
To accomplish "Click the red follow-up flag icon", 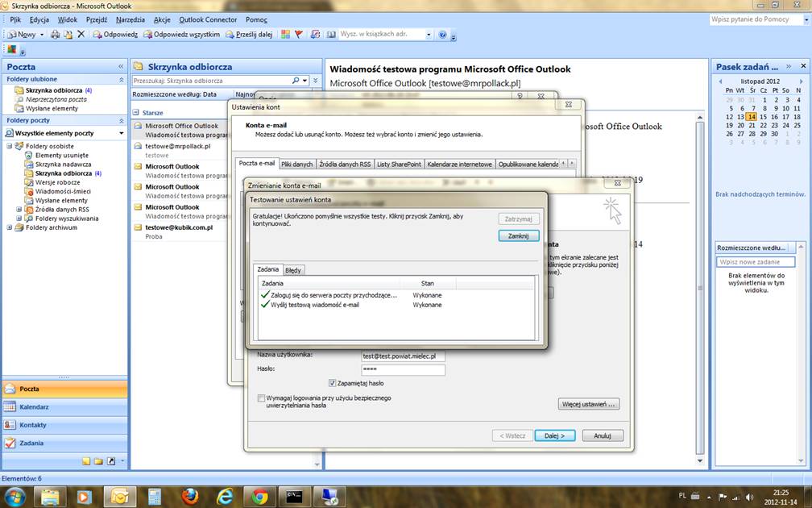I will (x=299, y=35).
